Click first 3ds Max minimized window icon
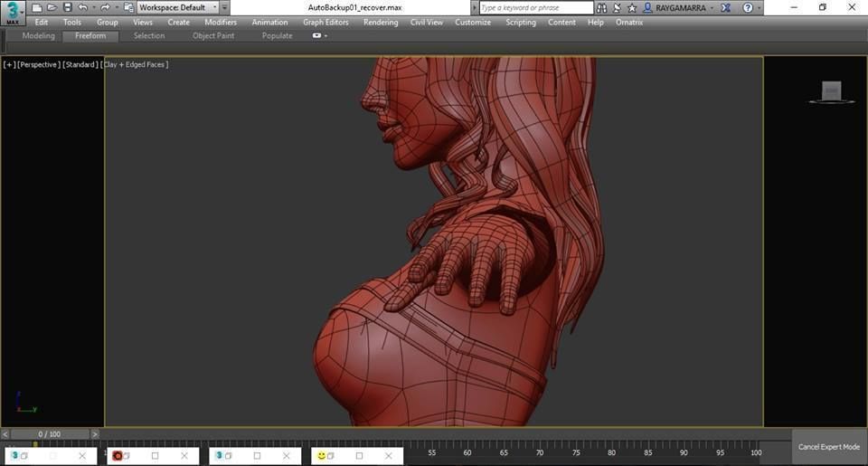This screenshot has height=466, width=868. (15, 455)
